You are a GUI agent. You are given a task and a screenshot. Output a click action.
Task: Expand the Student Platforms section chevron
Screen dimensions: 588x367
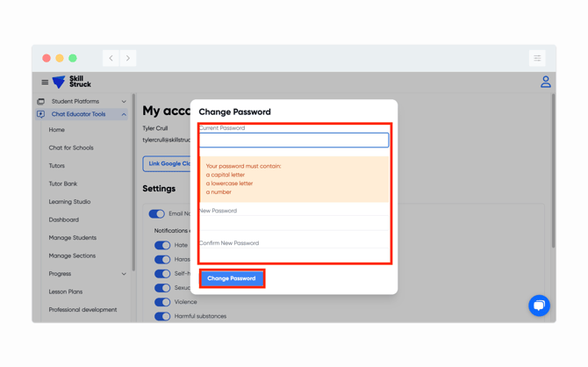tap(124, 101)
